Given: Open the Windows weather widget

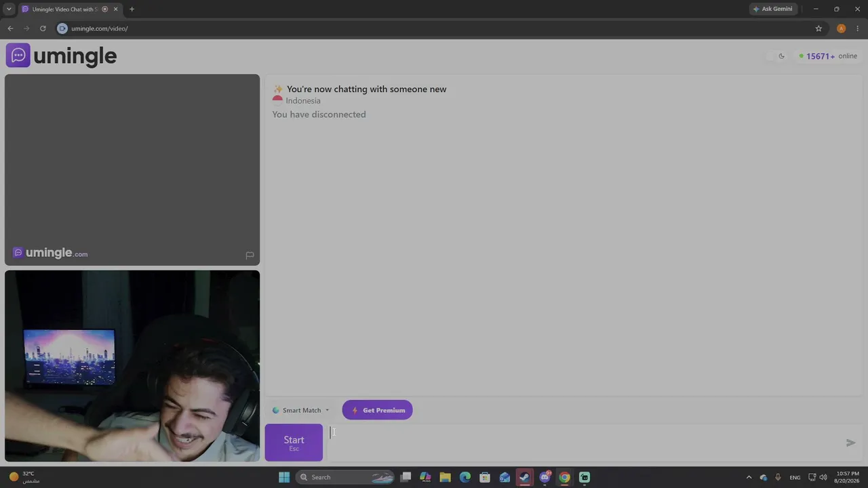Looking at the screenshot, I should tap(23, 477).
